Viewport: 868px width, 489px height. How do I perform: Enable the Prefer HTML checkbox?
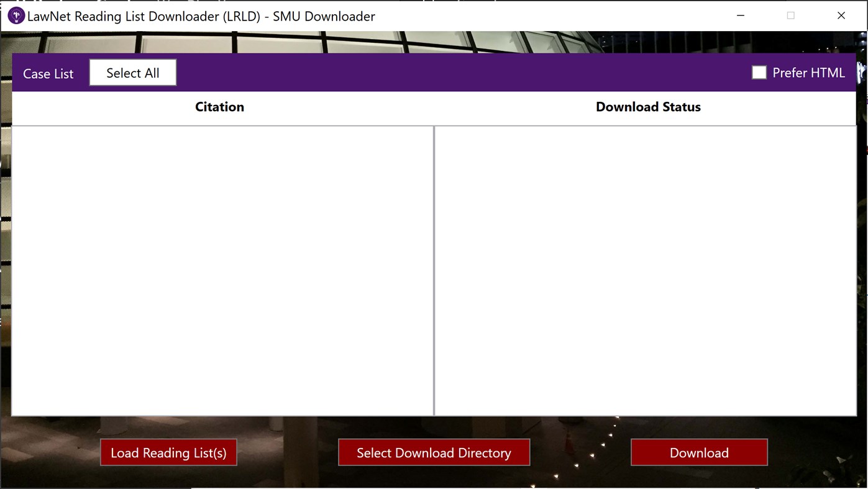759,72
